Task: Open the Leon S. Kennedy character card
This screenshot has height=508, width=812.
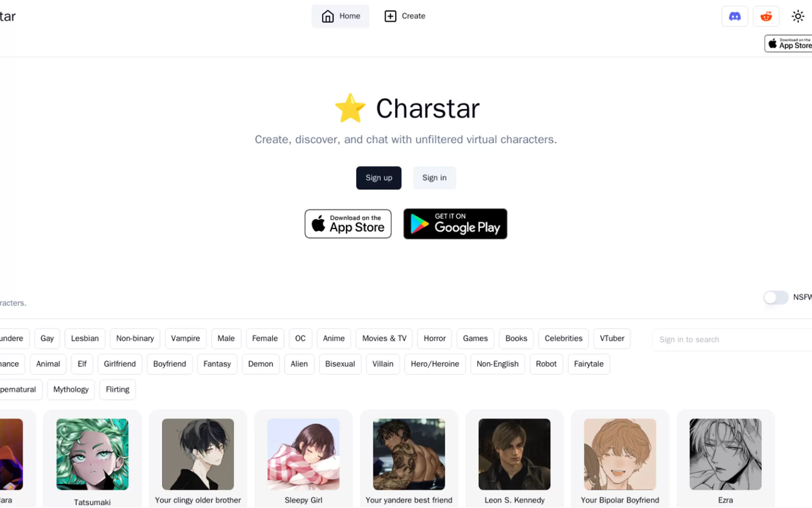Action: 514,459
